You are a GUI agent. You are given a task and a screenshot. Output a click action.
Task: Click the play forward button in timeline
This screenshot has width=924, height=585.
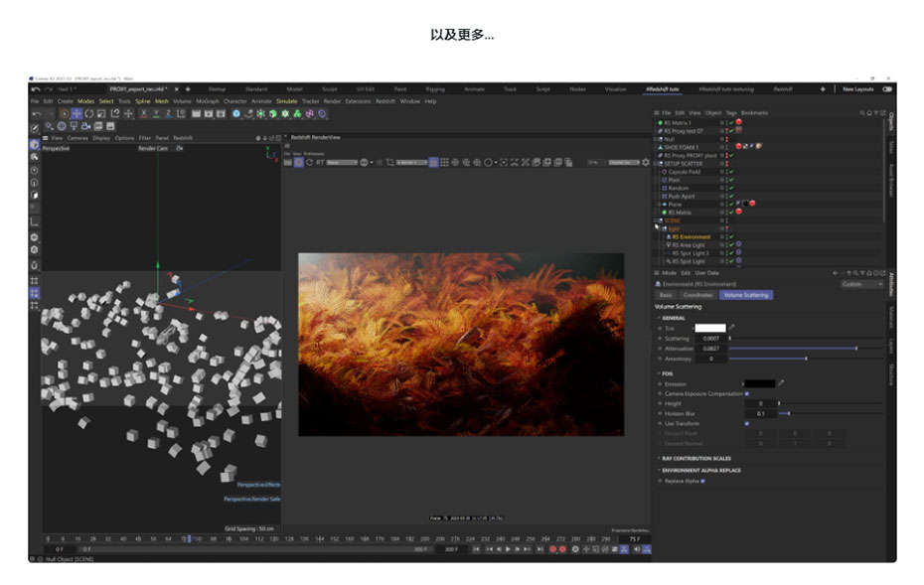[x=508, y=549]
